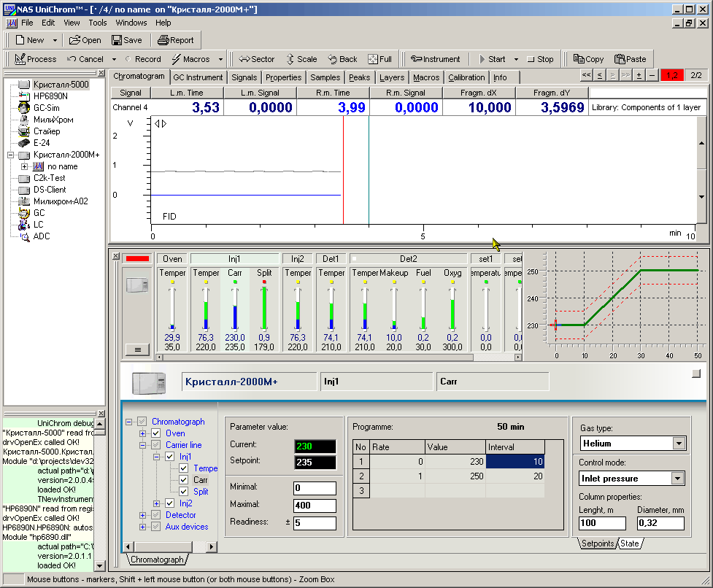Viewport: 713px width, 588px height.
Task: Click the Readiness input field
Action: [x=315, y=523]
